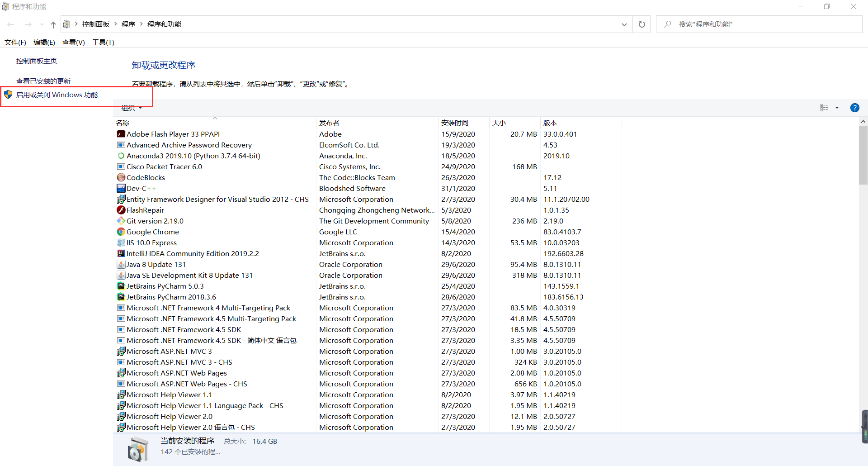Open the 工具(T) menu
Viewport: 868px width, 466px height.
pos(103,42)
